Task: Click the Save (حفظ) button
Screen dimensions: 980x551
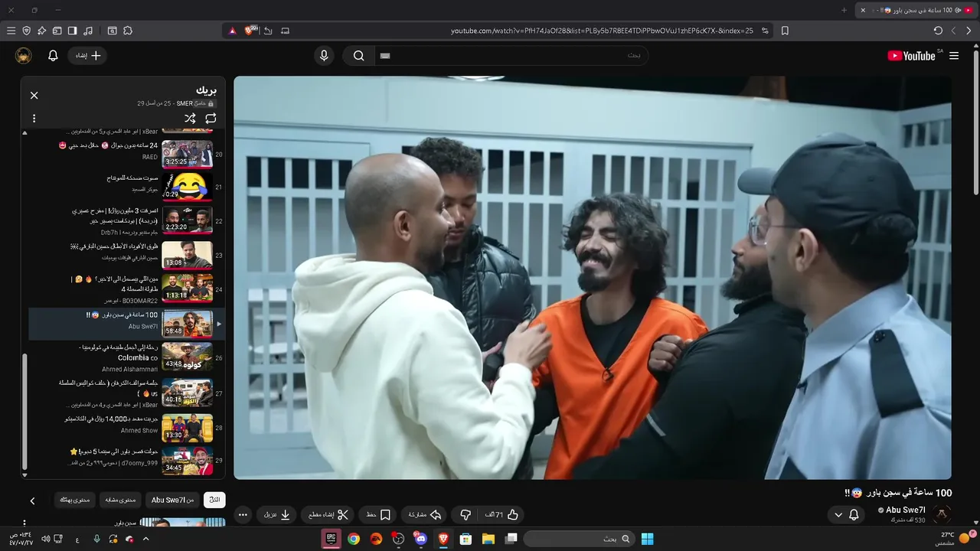Action: tap(378, 515)
